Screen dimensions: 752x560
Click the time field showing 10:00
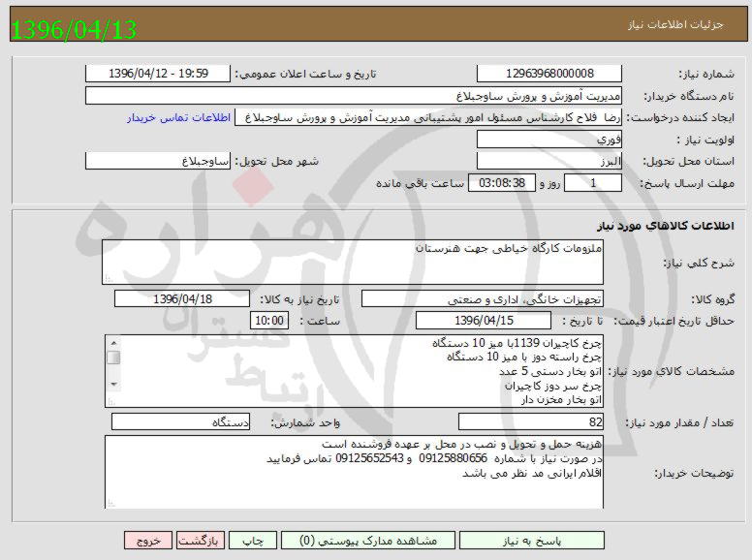pos(269,321)
